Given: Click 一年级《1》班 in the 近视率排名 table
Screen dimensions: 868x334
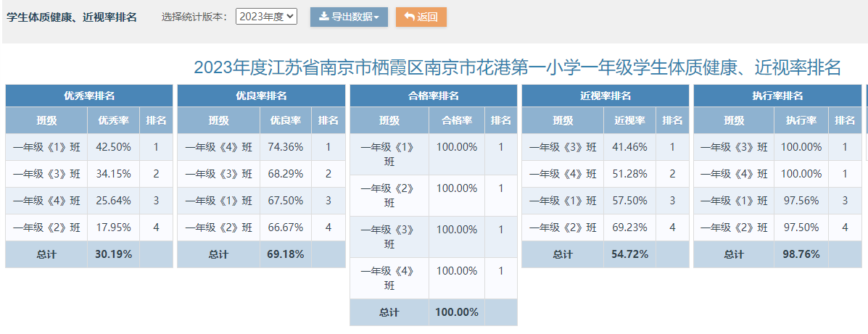Looking at the screenshot, I should tap(563, 200).
